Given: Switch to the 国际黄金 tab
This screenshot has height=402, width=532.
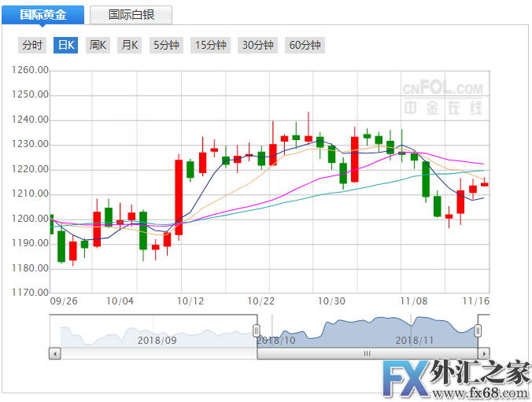Looking at the screenshot, I should tap(43, 14).
